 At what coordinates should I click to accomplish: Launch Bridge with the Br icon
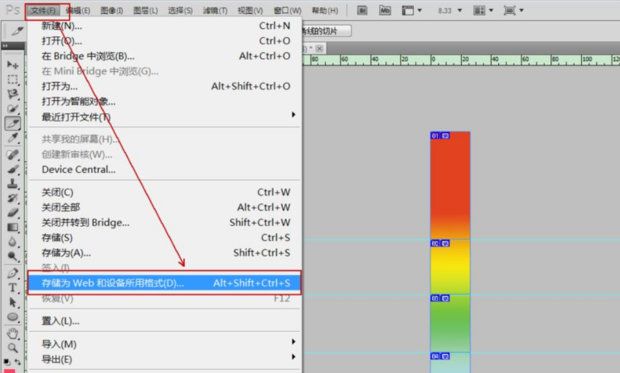tap(362, 10)
